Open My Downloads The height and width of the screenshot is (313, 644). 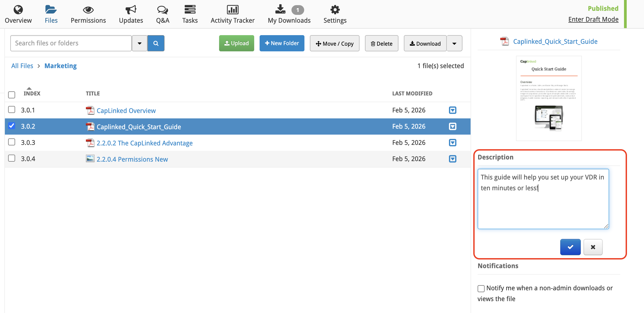[x=289, y=14]
